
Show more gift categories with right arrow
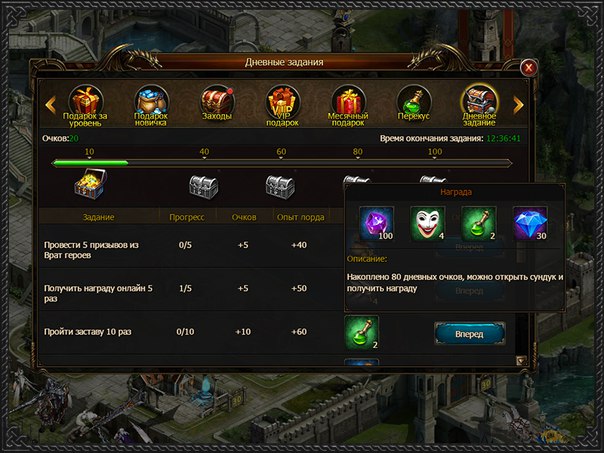coord(518,104)
